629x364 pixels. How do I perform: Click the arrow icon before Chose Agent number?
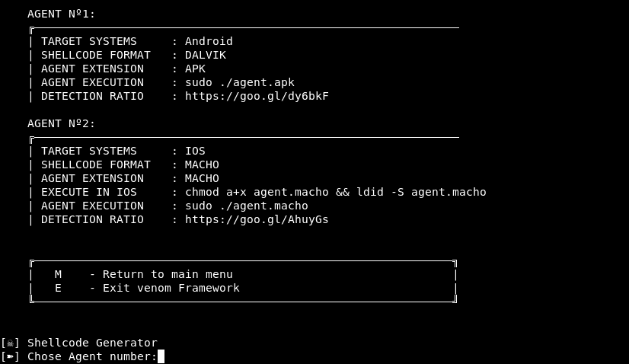pos(11,357)
